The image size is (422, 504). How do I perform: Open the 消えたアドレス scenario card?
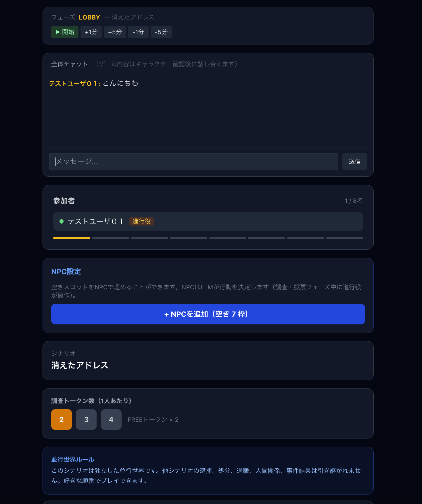pos(208,361)
